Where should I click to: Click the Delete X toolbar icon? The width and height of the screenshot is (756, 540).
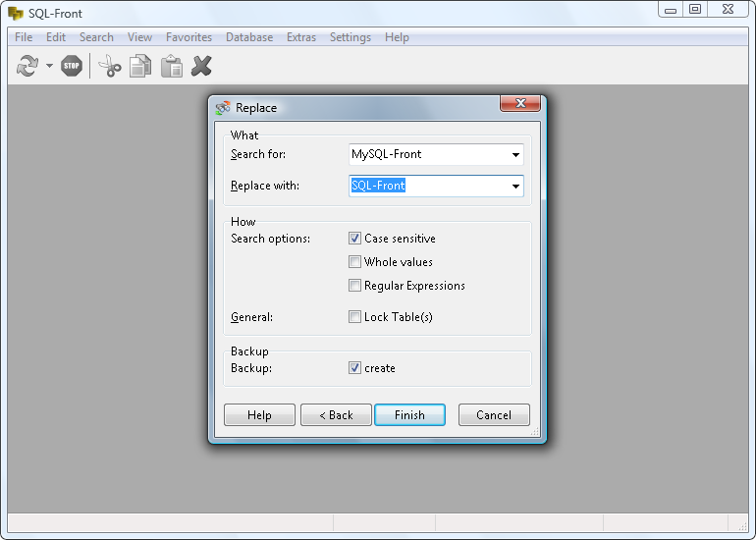[x=201, y=66]
